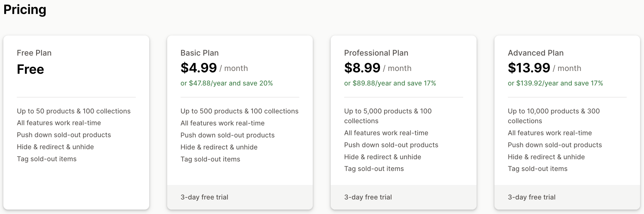644x214 pixels.
Task: Click 'Up to 5,000 products' feature text
Action: [388, 116]
